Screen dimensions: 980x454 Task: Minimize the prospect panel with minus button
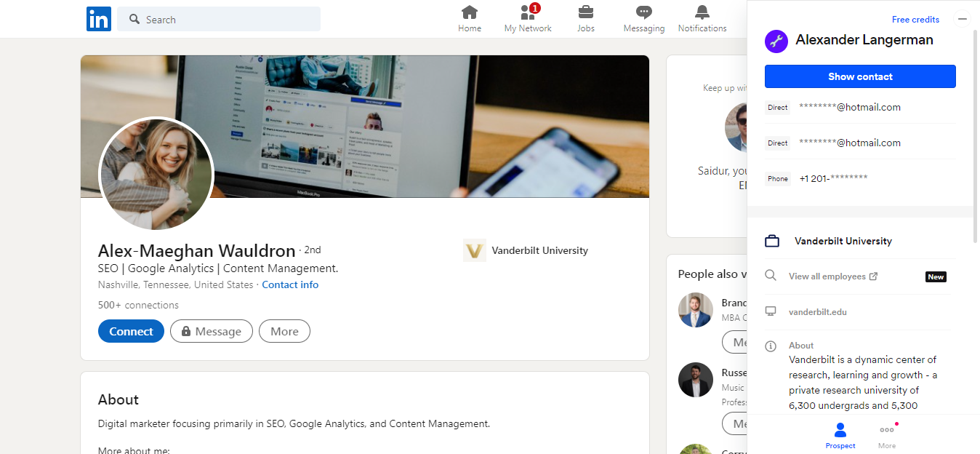tap(963, 19)
